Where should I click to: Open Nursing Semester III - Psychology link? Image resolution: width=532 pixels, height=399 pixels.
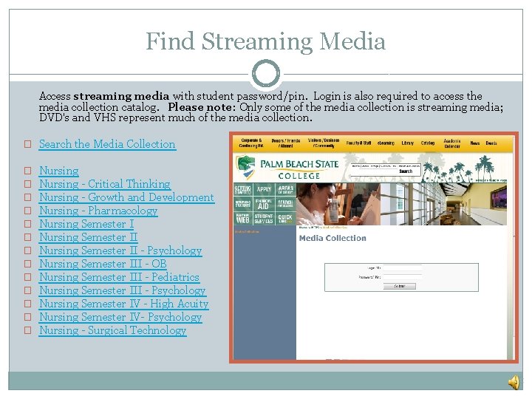pos(123,290)
